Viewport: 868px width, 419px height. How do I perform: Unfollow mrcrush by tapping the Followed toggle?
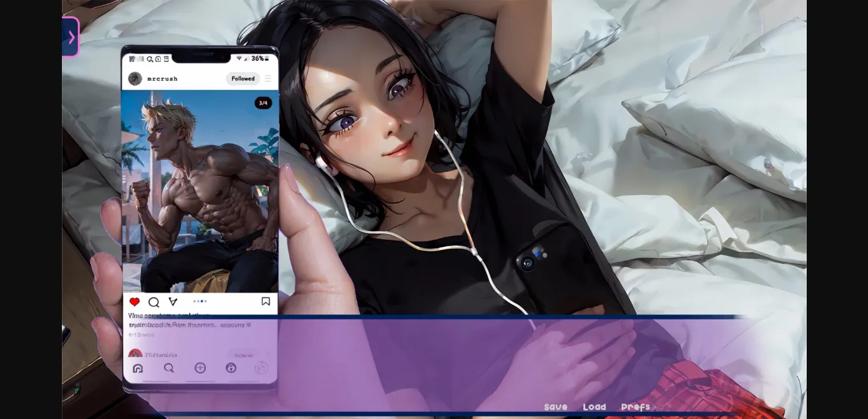[x=243, y=78]
